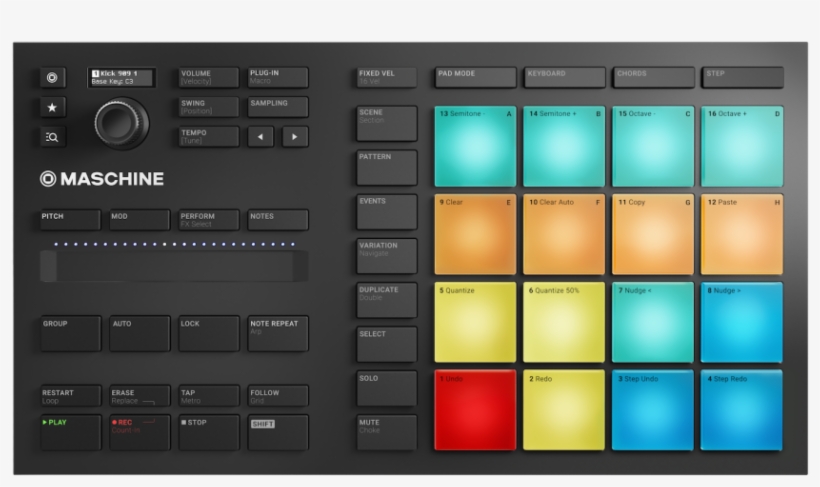Viewport: 820px width, 487px height.
Task: Open SAMPLING mode
Action: (278, 107)
